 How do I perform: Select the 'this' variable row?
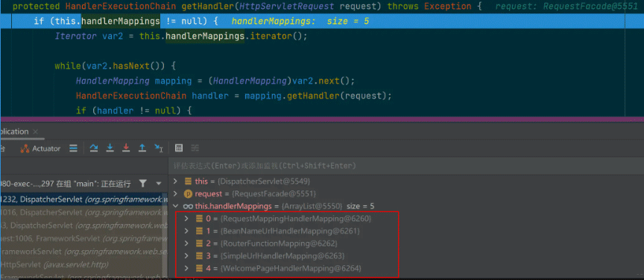[405, 181]
